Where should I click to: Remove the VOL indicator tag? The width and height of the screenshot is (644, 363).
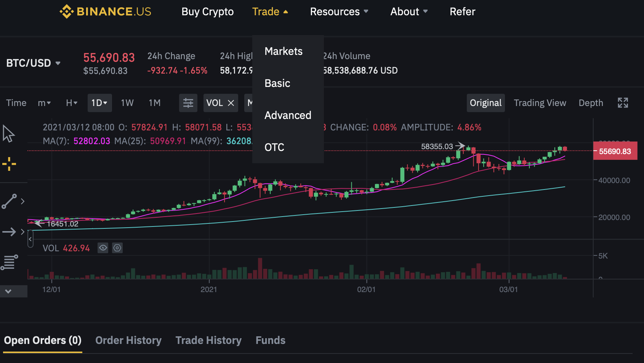tap(231, 103)
